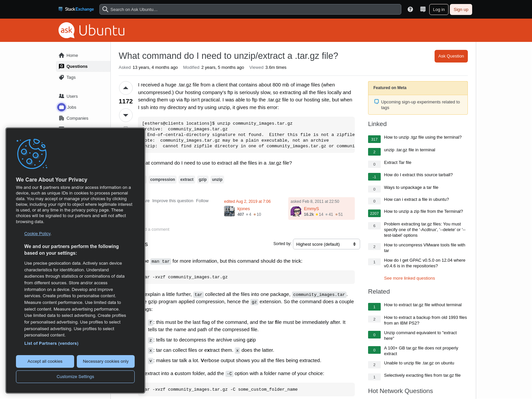Accept all cookies
Viewport: 532px width, 399px height.
[45, 361]
